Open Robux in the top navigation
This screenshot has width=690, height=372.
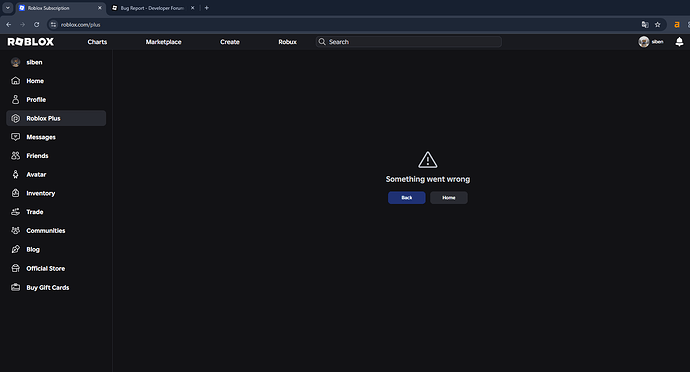287,42
